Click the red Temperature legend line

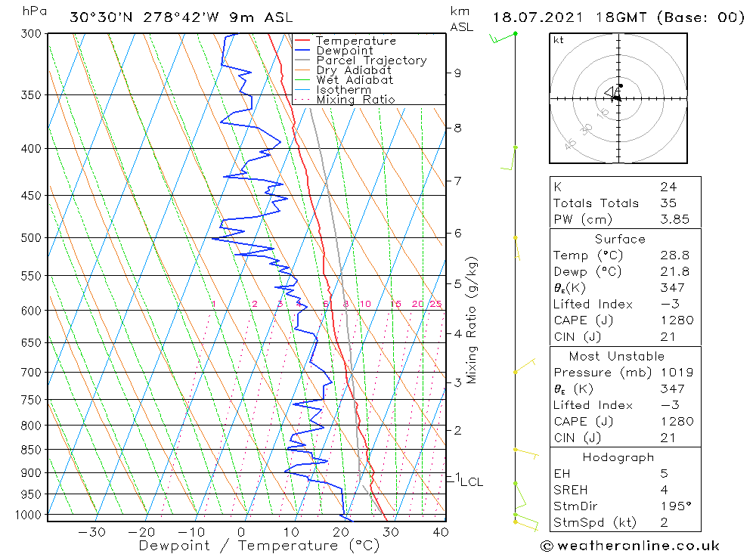(x=302, y=41)
